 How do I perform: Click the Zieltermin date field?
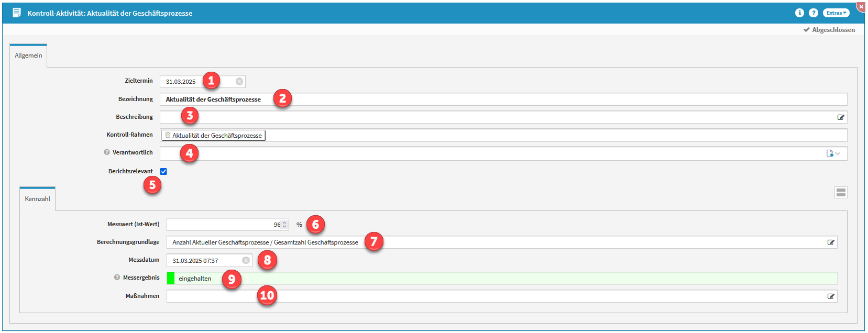203,81
